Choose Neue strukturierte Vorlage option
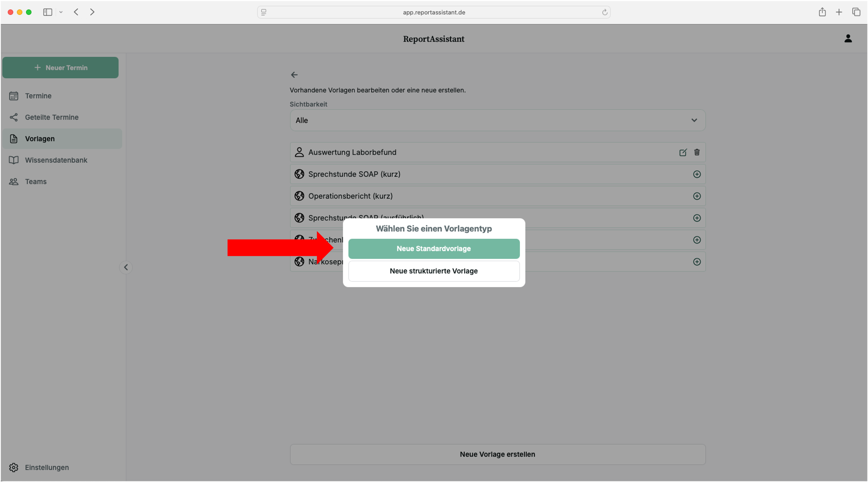Screen dimensions: 868x482 click(434, 271)
